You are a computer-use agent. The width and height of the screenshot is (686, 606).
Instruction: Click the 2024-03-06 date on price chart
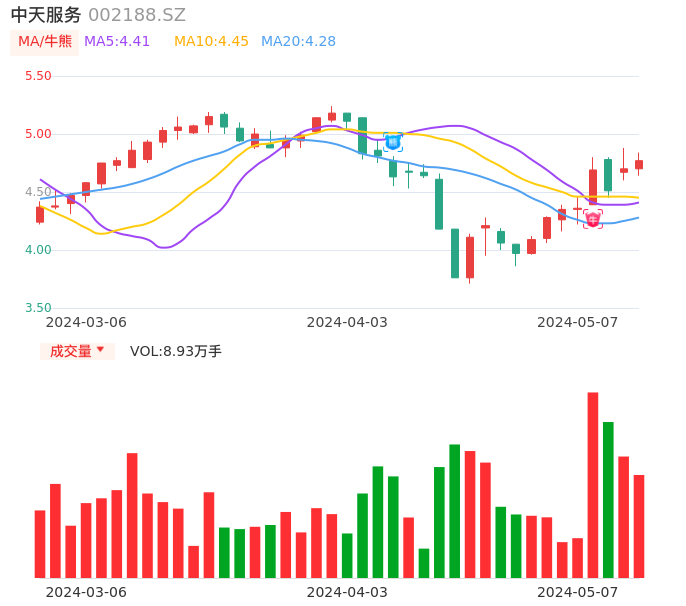[x=86, y=322]
